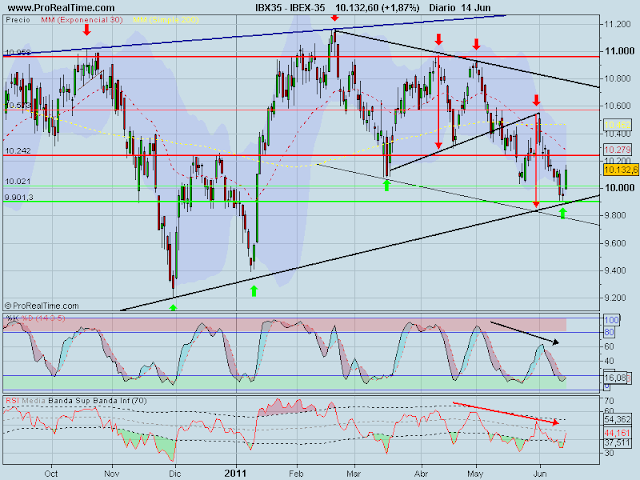Click the Feb label on time axis
Viewport: 640px width, 480px height.
pyautogui.click(x=296, y=474)
